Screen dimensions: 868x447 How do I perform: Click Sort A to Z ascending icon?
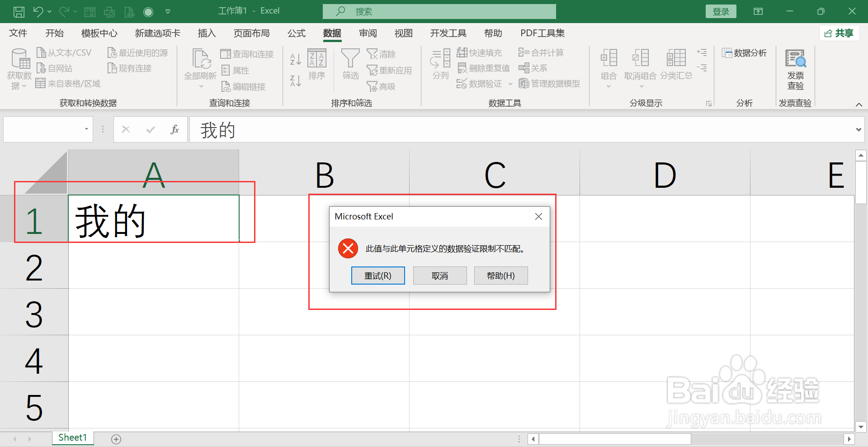295,58
